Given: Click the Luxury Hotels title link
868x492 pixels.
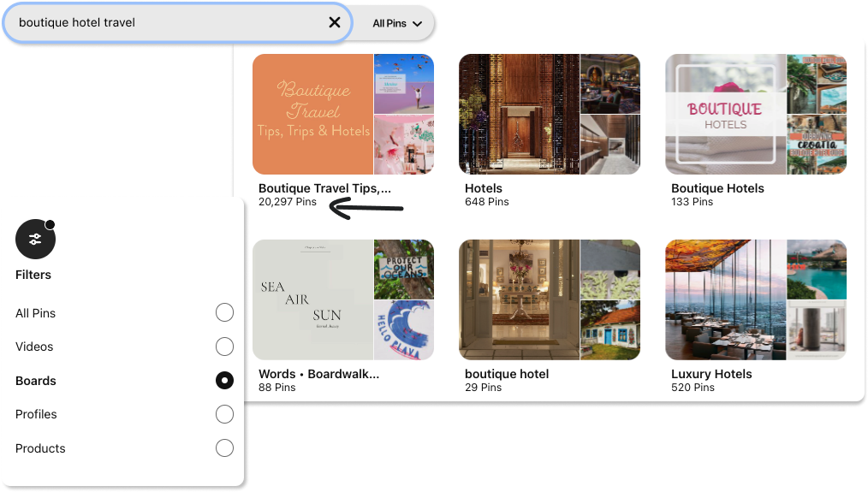Looking at the screenshot, I should pos(711,374).
